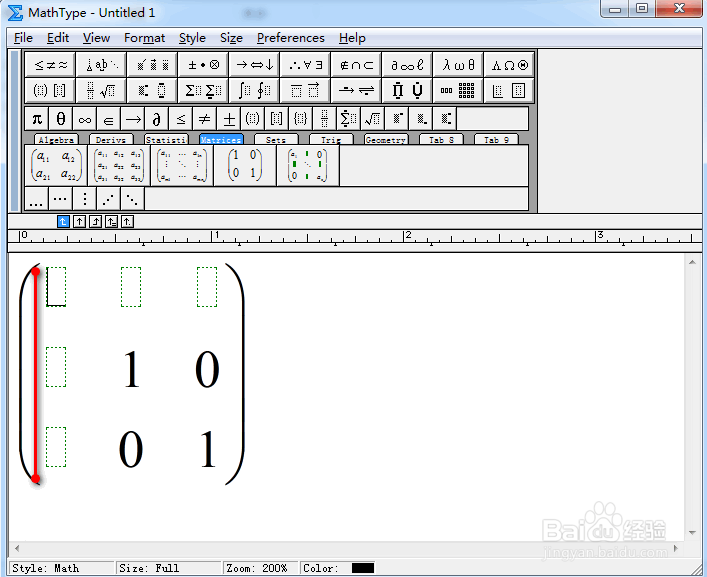
Task: Switch to Tab 9
Action: pyautogui.click(x=496, y=140)
